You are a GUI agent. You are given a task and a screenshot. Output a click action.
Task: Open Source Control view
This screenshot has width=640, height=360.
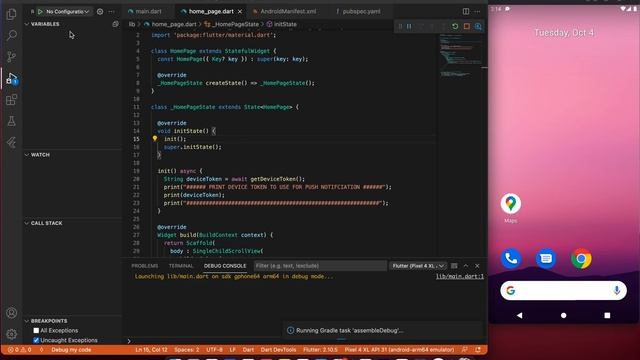tap(11, 57)
